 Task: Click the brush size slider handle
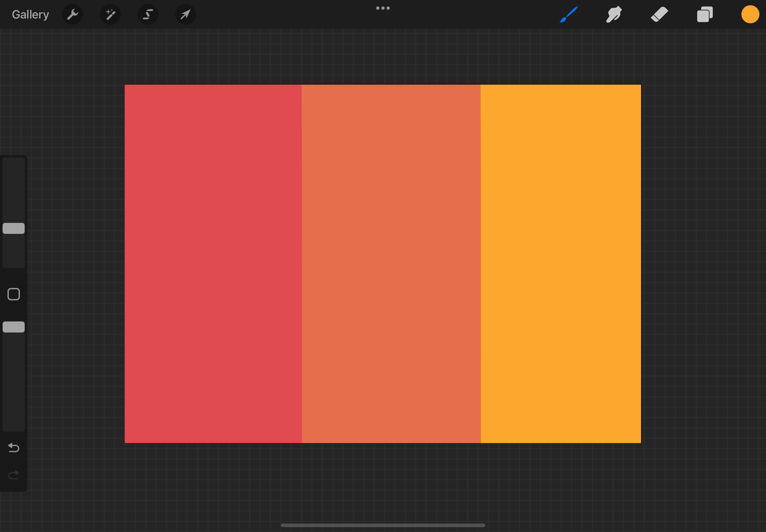click(14, 228)
